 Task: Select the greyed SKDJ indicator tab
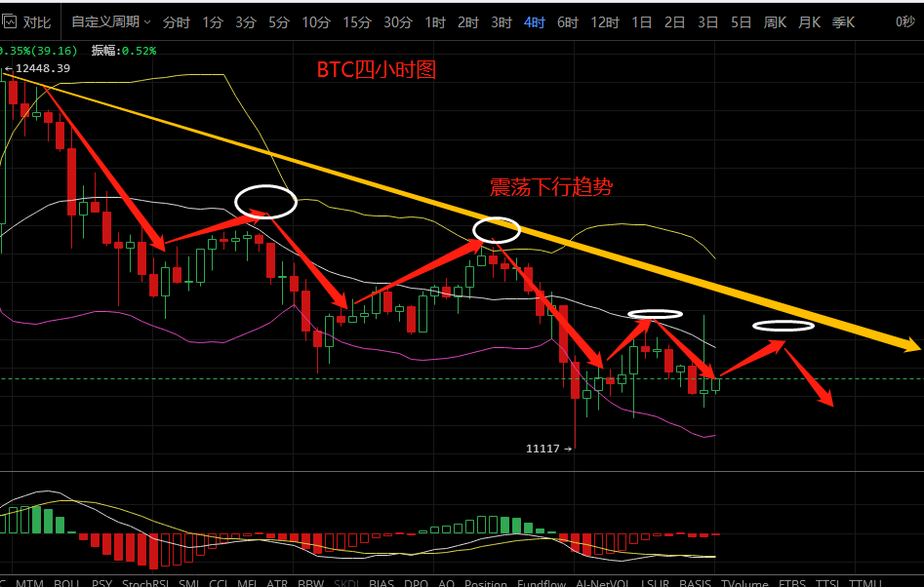(x=346, y=583)
